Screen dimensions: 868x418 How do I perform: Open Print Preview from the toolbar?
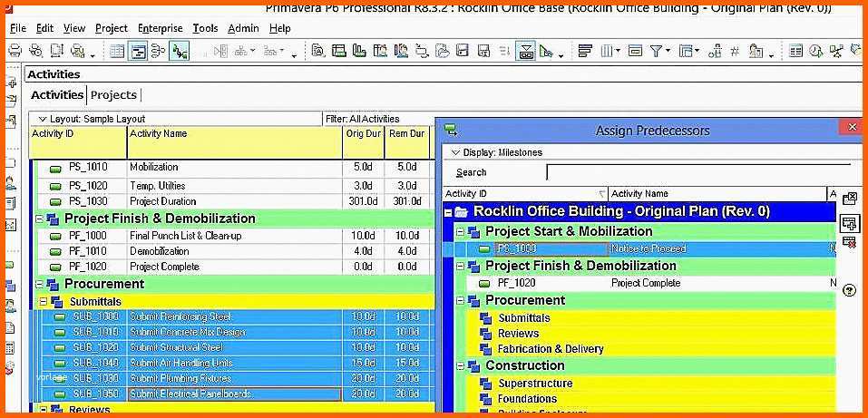[x=36, y=51]
